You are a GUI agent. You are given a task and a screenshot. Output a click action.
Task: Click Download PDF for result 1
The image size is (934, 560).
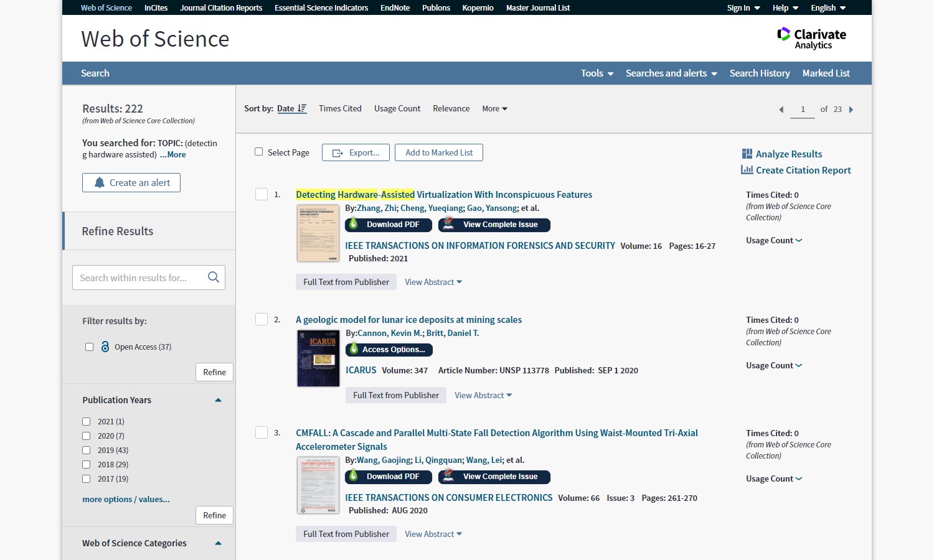point(389,225)
